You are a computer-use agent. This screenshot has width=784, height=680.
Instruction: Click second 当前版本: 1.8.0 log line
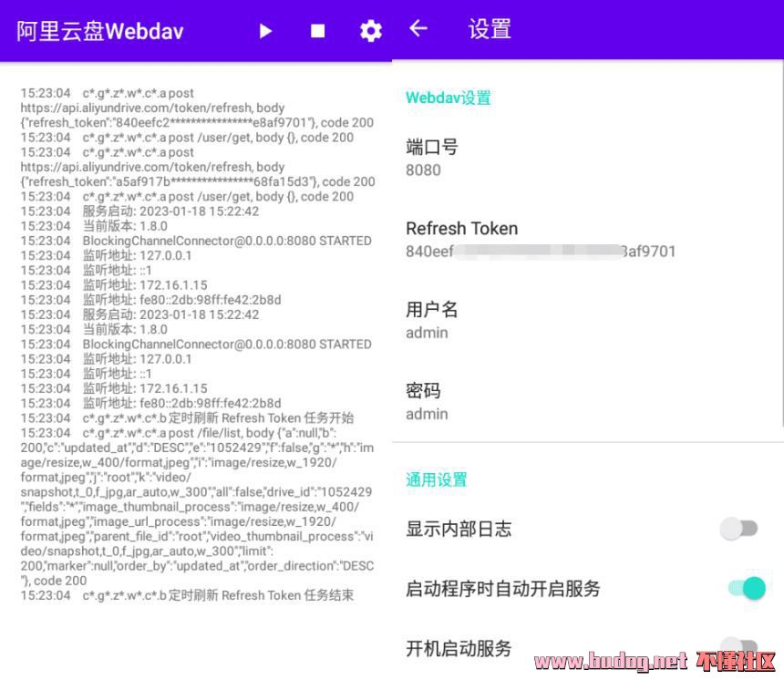click(x=94, y=329)
